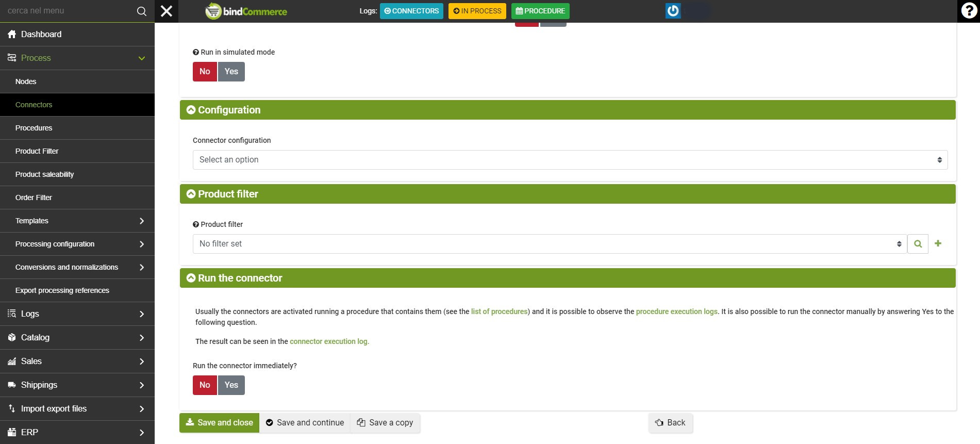Click the Catalog box icon
The width and height of the screenshot is (980, 444).
tap(12, 337)
